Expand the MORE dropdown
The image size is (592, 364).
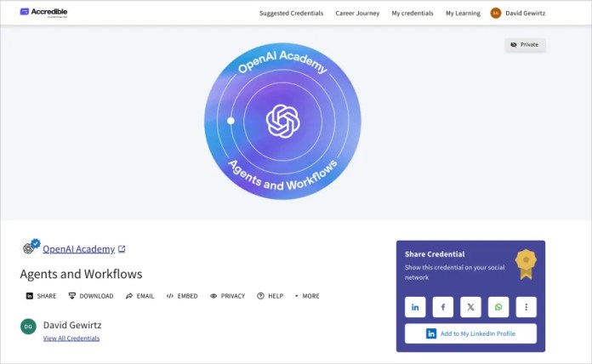[x=307, y=296]
